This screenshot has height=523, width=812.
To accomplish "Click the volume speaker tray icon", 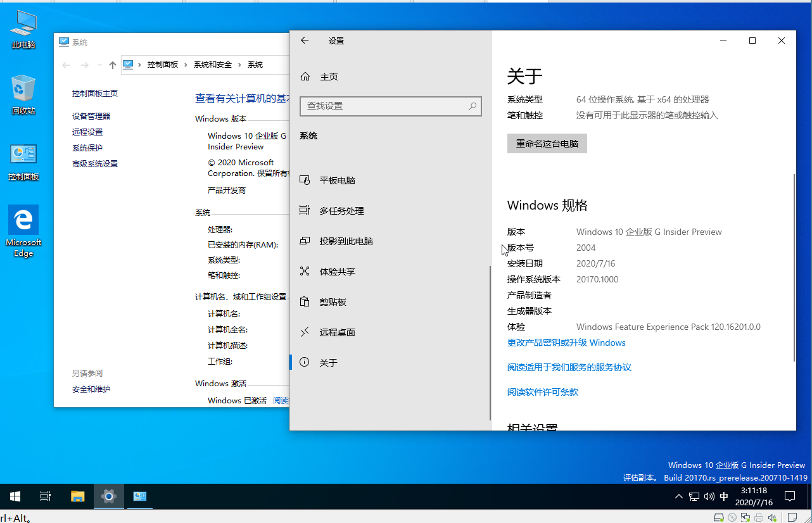I will pos(709,496).
